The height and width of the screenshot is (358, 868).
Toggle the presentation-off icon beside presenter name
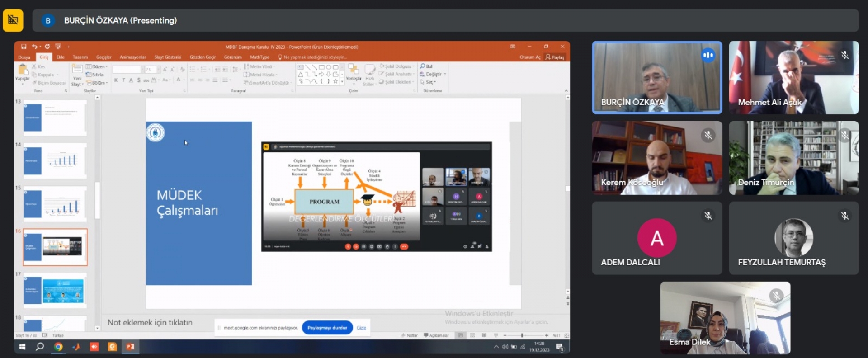(x=13, y=20)
